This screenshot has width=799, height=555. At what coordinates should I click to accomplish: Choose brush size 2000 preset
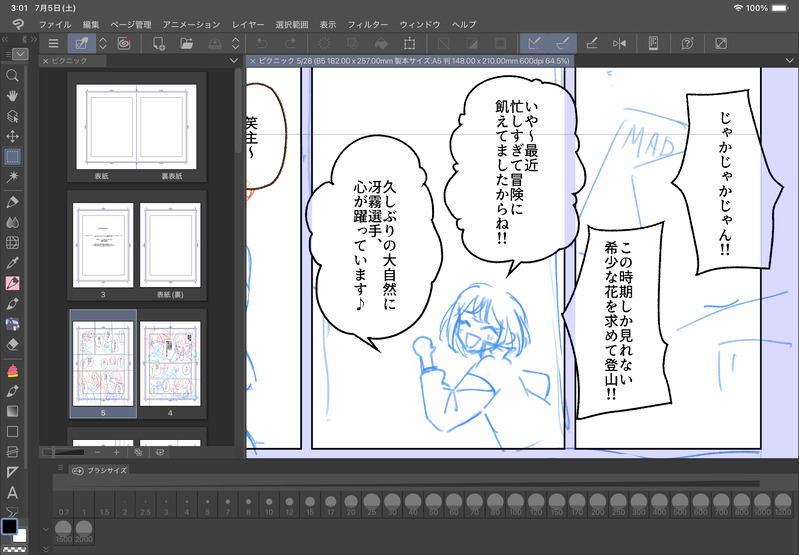[84, 532]
